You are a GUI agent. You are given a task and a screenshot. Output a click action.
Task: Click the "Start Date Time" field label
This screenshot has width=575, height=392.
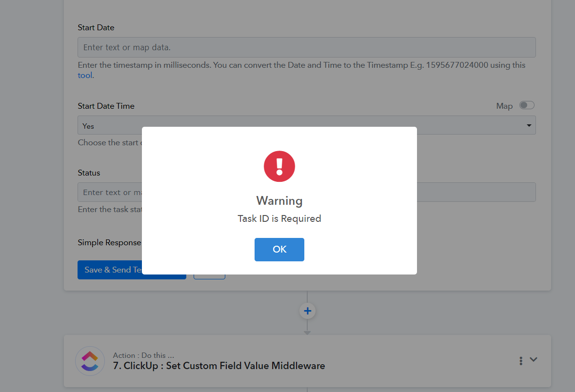click(106, 106)
